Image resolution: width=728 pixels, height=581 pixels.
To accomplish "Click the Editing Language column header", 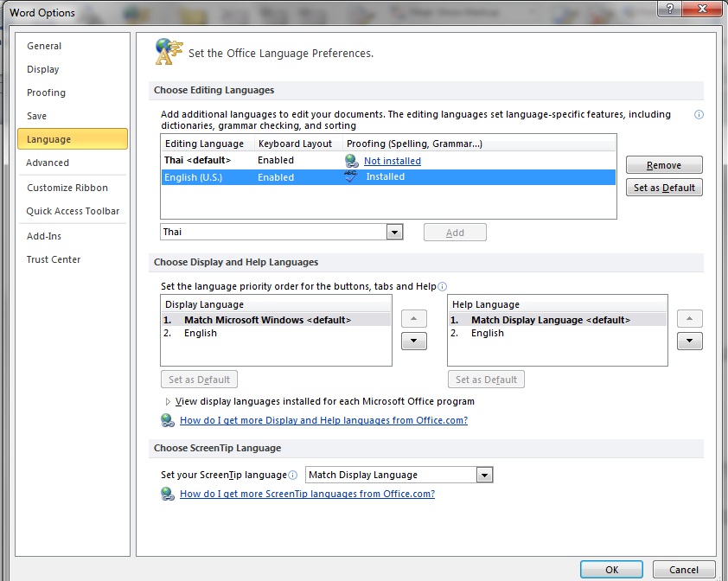I will [x=208, y=144].
